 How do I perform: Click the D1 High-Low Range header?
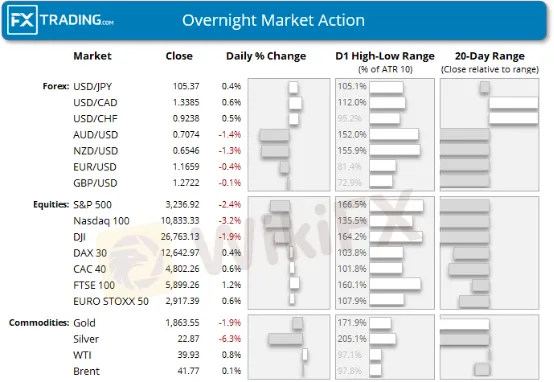point(385,56)
